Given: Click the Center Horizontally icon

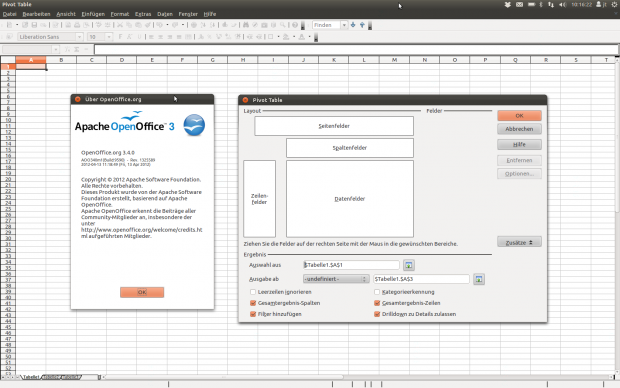Looking at the screenshot, I should click(x=161, y=37).
